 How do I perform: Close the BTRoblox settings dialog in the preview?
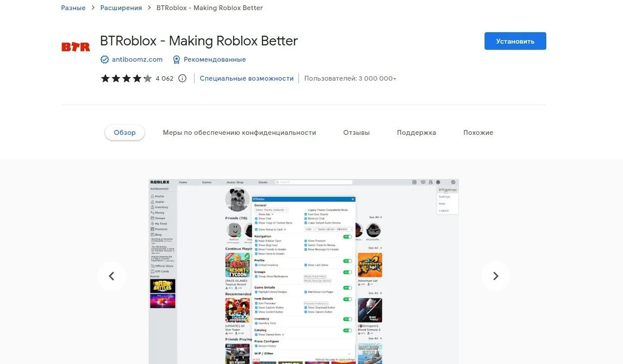pos(353,199)
